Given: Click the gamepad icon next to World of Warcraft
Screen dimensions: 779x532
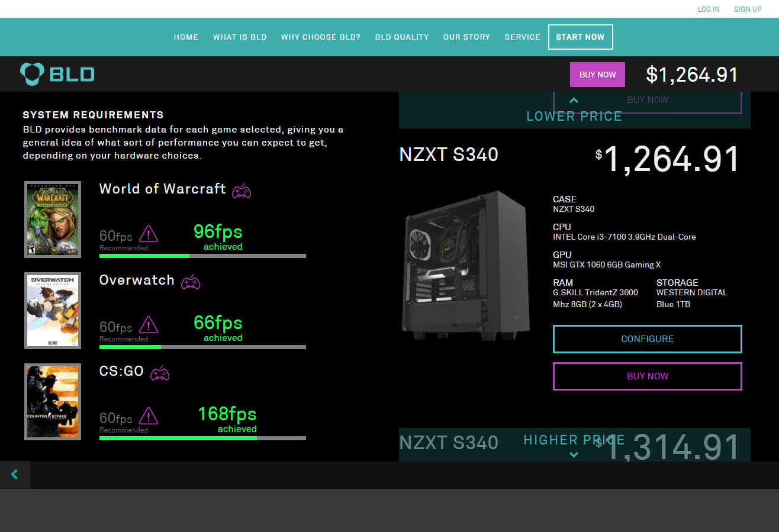Looking at the screenshot, I should (241, 191).
